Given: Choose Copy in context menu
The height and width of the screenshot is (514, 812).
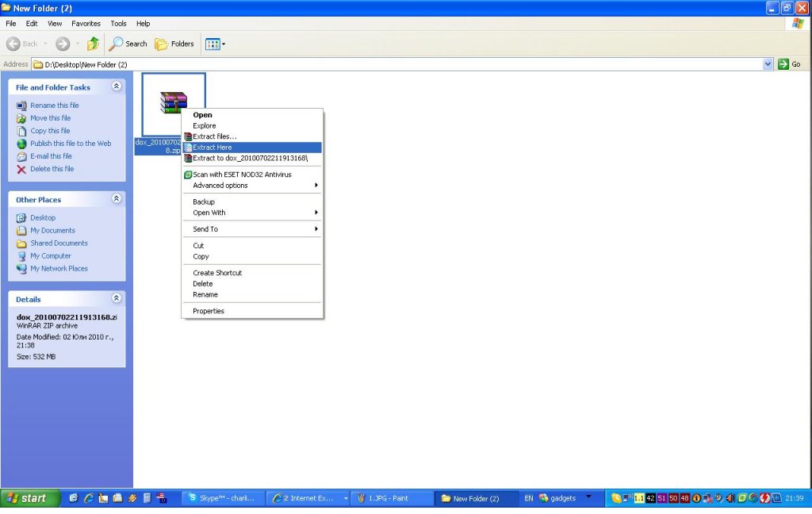Looking at the screenshot, I should [x=252, y=256].
